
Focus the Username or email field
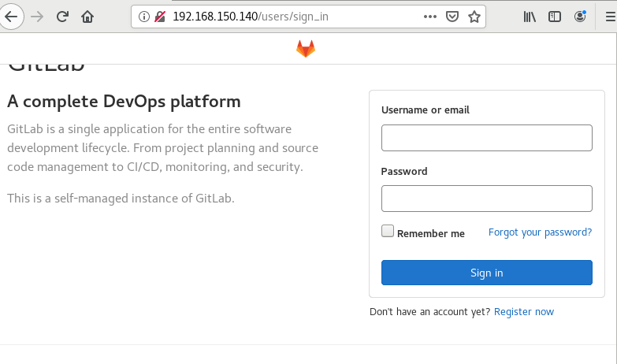point(486,138)
